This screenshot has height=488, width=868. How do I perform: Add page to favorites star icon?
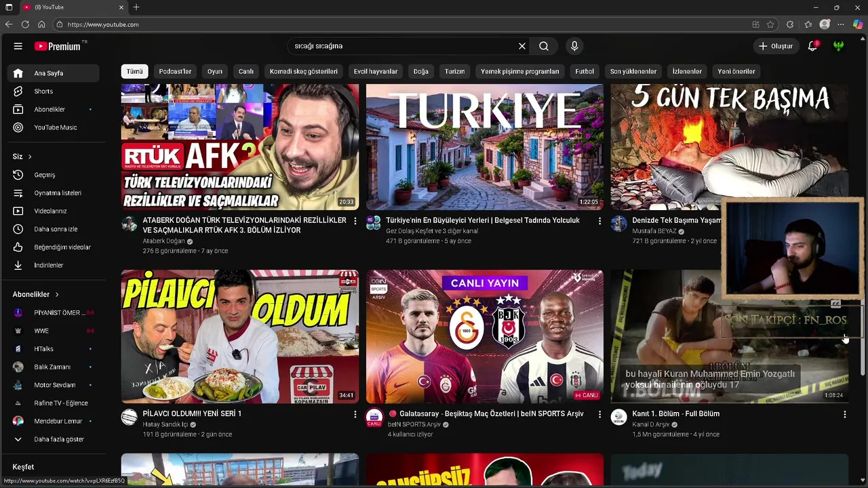[770, 24]
